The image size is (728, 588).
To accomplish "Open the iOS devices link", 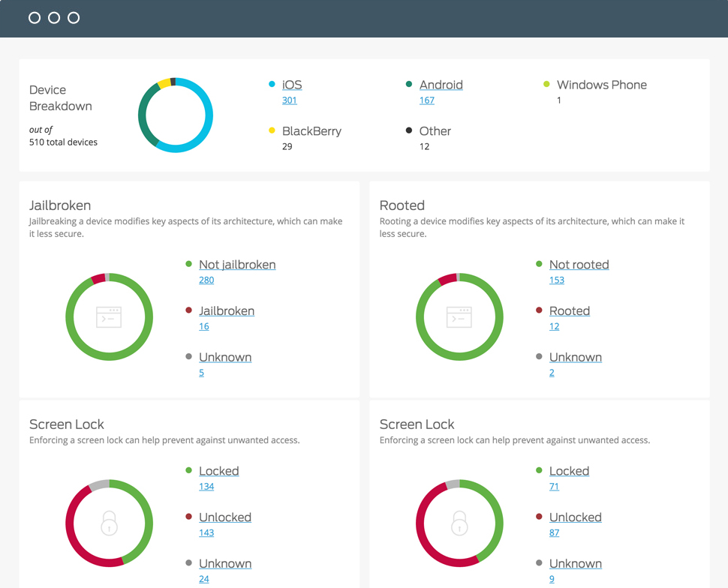I will click(x=292, y=85).
